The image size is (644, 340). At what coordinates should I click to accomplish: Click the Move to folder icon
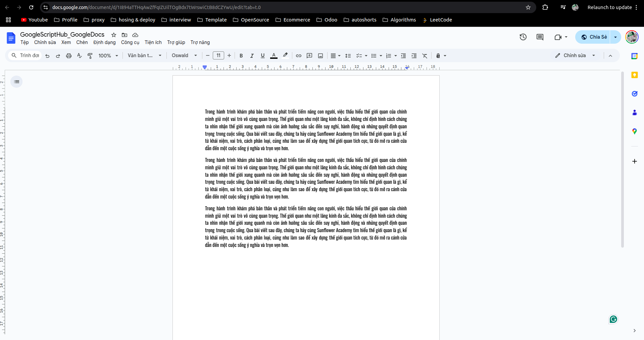pos(125,35)
